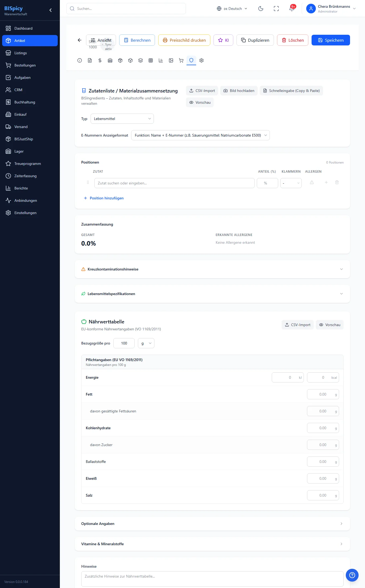Enter fullscreen mode icon
365x588 pixels.
[276, 9]
